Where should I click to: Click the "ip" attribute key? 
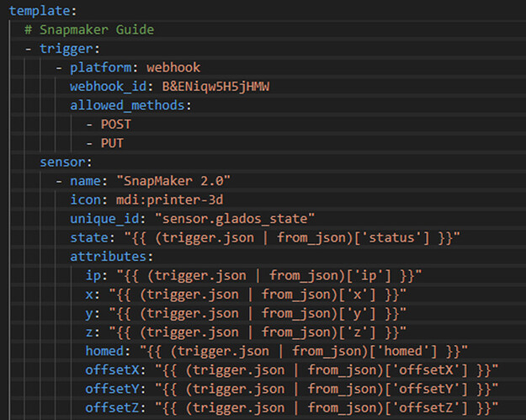93,275
